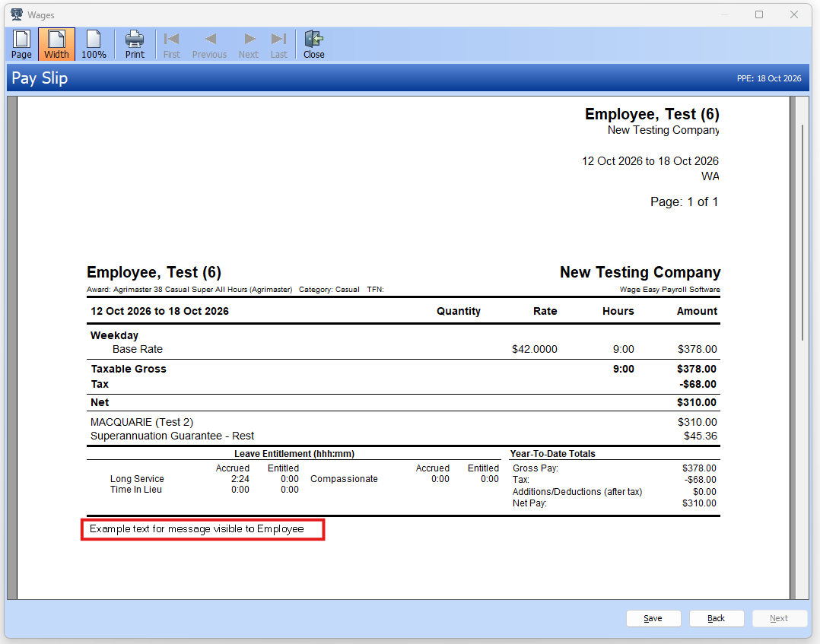
Task: Click the vertical preview scrollbar
Action: [x=803, y=233]
